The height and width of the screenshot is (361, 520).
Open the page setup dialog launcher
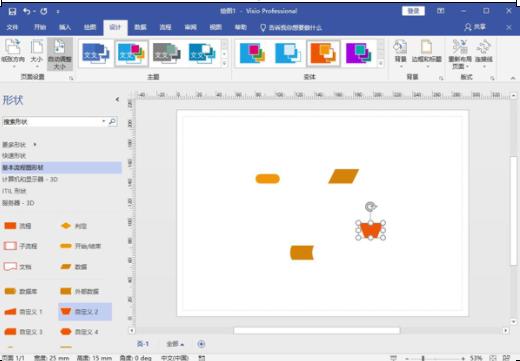click(x=71, y=78)
